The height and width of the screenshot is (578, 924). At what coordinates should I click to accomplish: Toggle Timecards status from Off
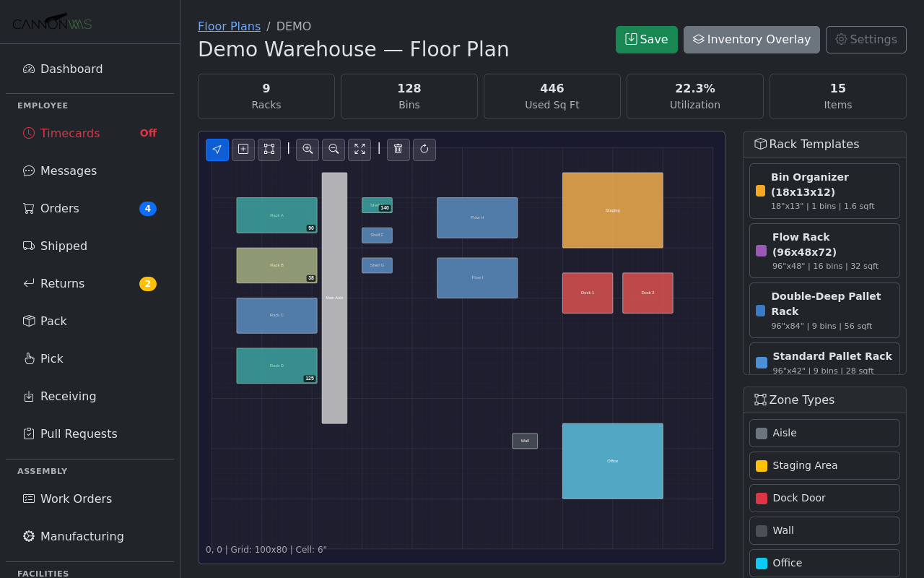(x=147, y=133)
